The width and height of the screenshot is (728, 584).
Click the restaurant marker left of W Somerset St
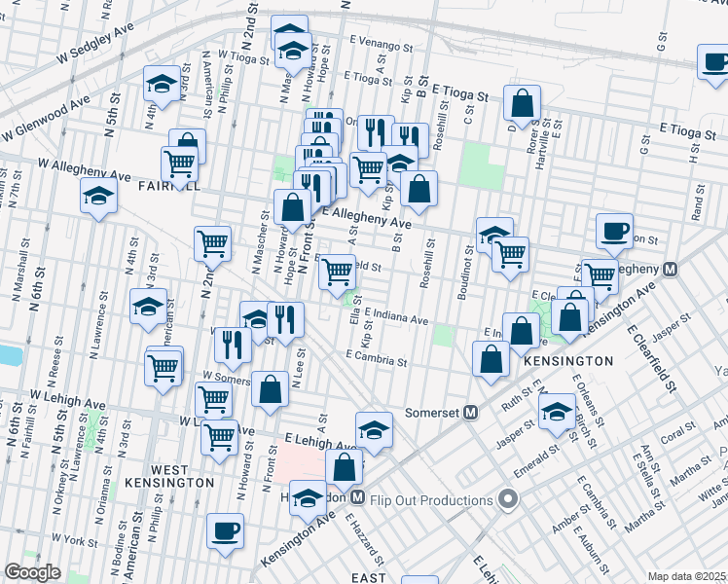(x=233, y=347)
